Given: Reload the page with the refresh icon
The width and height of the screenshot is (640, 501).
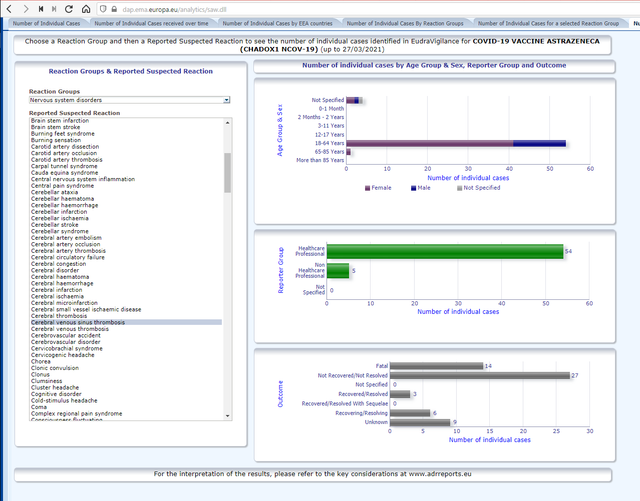Looking at the screenshot, I should 69,9.
